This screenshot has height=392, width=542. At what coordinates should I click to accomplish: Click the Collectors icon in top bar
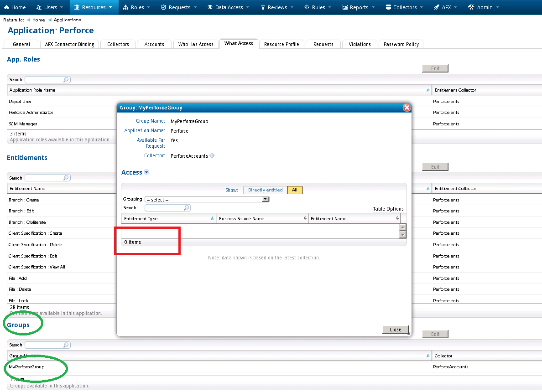coord(389,7)
